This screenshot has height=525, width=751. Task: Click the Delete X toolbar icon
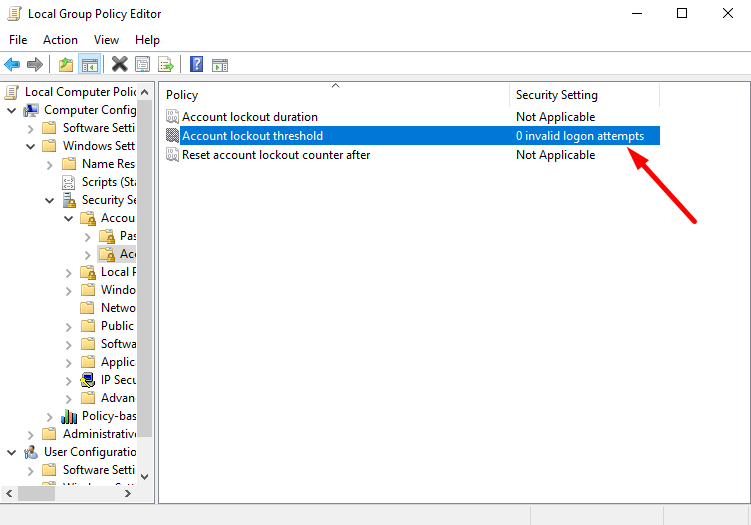[x=120, y=64]
